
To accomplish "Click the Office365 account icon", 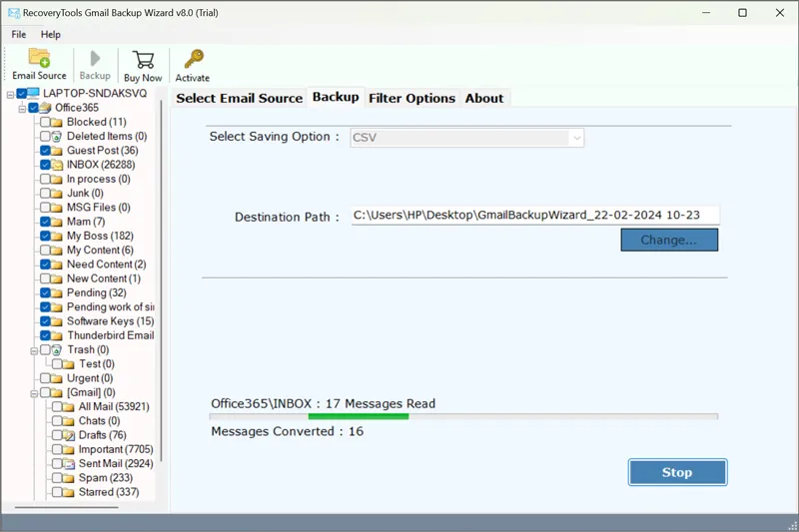I will click(x=45, y=108).
